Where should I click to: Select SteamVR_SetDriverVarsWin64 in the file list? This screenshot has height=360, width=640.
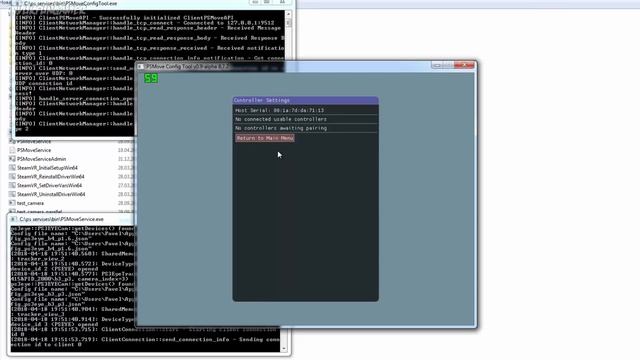point(49,185)
